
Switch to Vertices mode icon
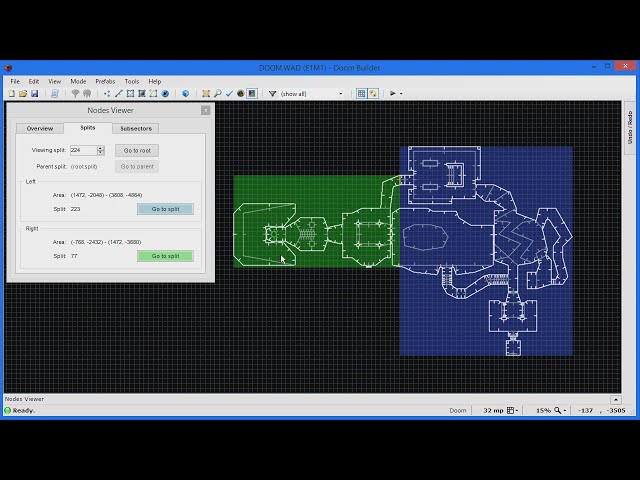click(107, 94)
